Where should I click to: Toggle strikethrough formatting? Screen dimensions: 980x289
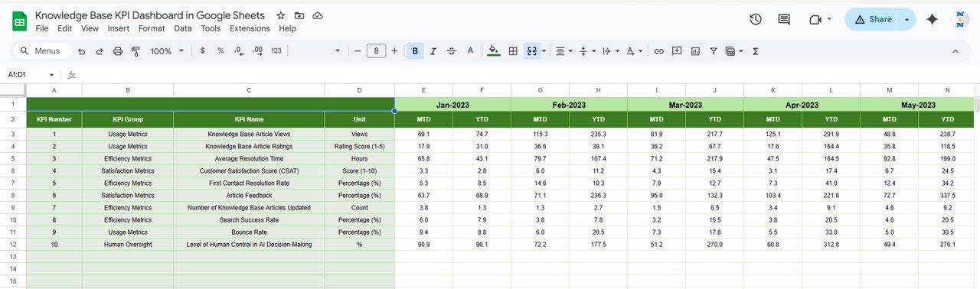452,51
